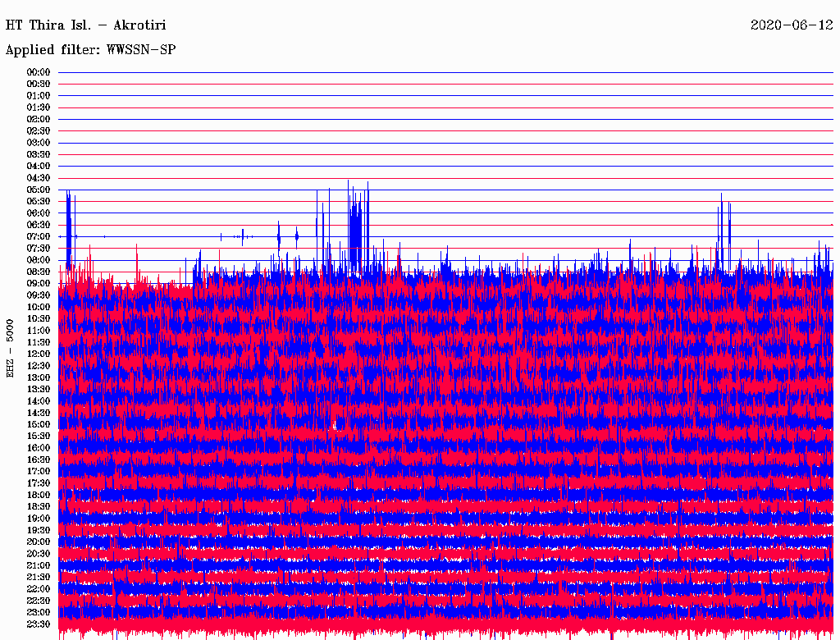840x640 pixels.
Task: Select the 01:30 time label
Action: (39, 107)
